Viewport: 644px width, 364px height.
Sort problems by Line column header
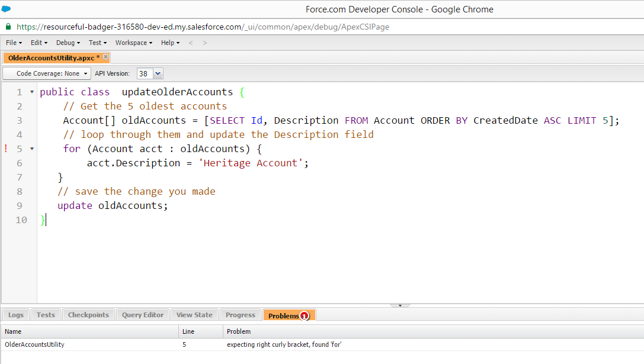(188, 331)
